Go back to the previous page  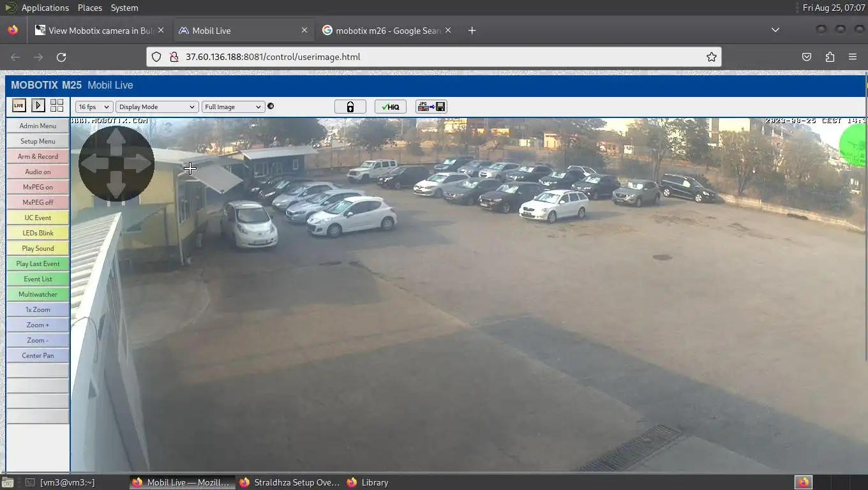click(x=15, y=57)
